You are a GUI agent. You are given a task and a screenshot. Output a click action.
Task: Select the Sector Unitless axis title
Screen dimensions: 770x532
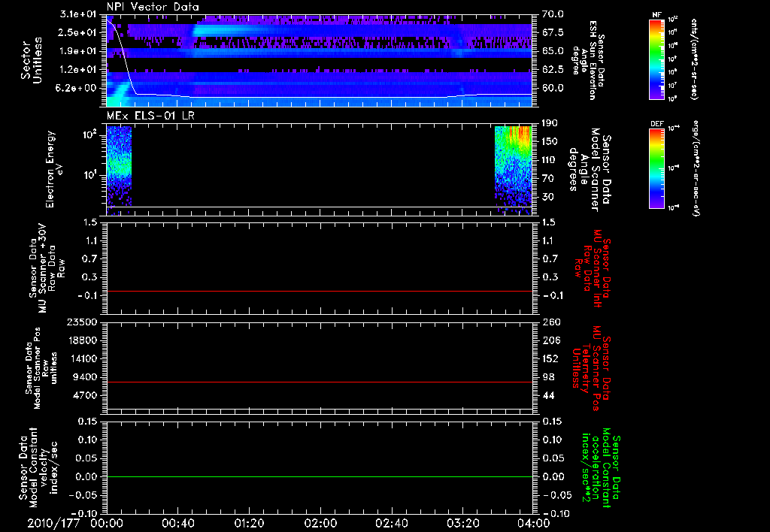click(32, 60)
